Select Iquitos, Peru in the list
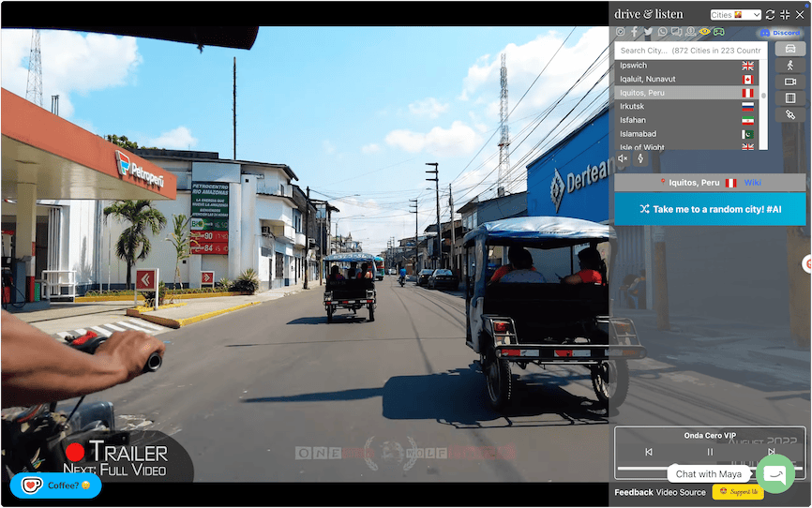812x508 pixels. click(x=686, y=93)
